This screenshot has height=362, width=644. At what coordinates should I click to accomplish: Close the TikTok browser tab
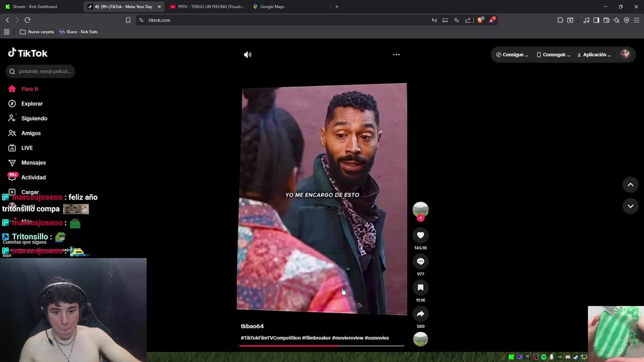[159, 7]
